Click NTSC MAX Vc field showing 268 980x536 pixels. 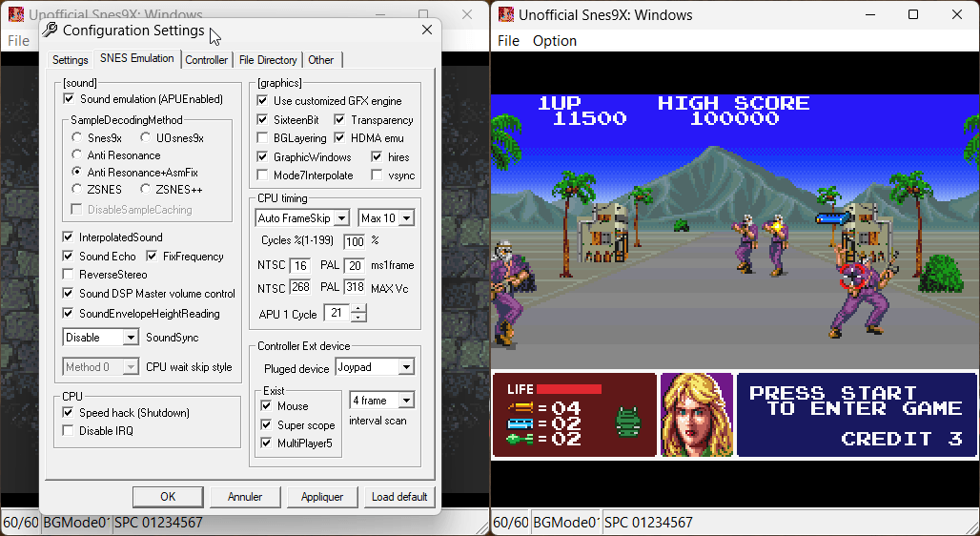pos(300,288)
